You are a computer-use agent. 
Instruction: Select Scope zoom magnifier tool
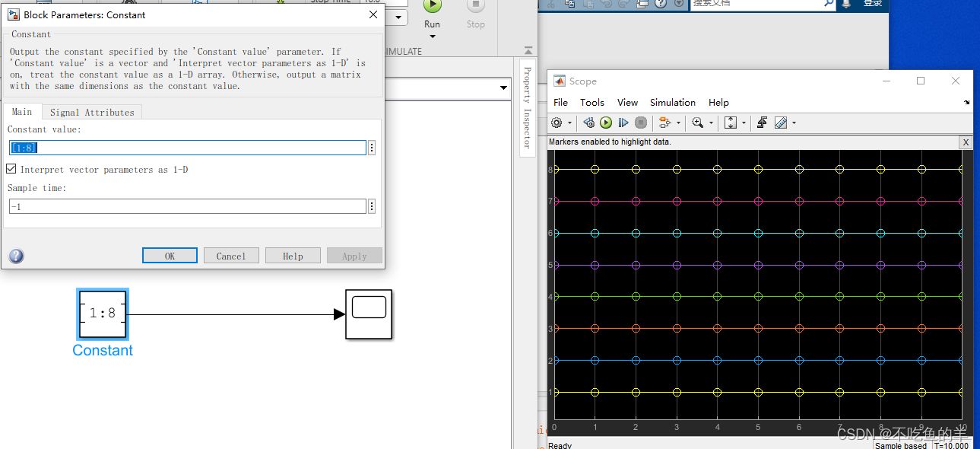click(x=698, y=123)
